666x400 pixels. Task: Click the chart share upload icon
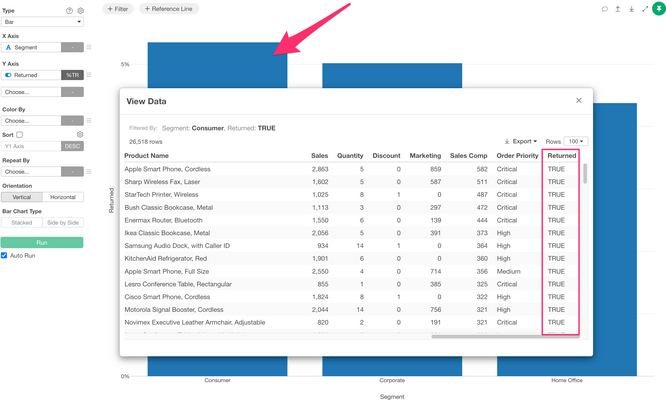point(618,9)
